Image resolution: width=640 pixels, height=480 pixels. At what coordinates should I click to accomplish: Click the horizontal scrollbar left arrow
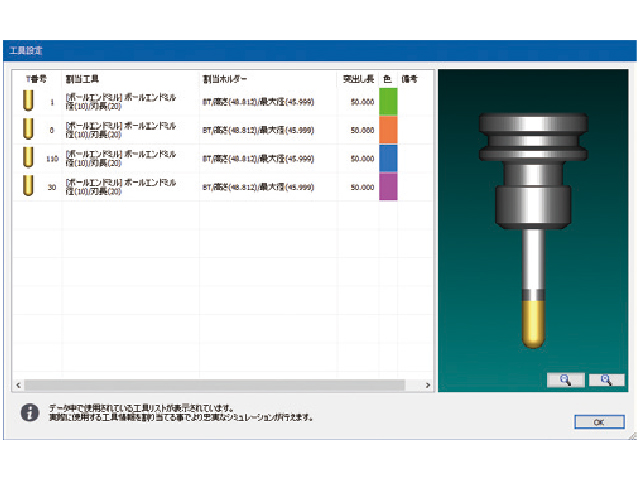click(x=18, y=385)
